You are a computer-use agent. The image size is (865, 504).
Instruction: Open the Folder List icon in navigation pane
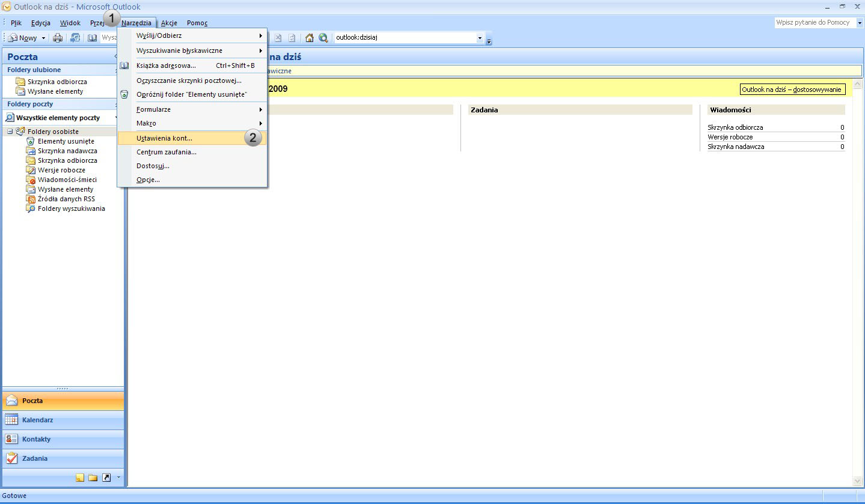93,478
